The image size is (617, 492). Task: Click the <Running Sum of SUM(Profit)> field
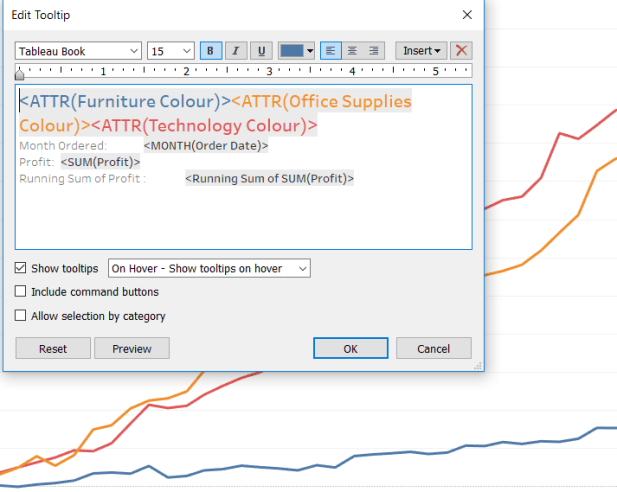pyautogui.click(x=270, y=179)
